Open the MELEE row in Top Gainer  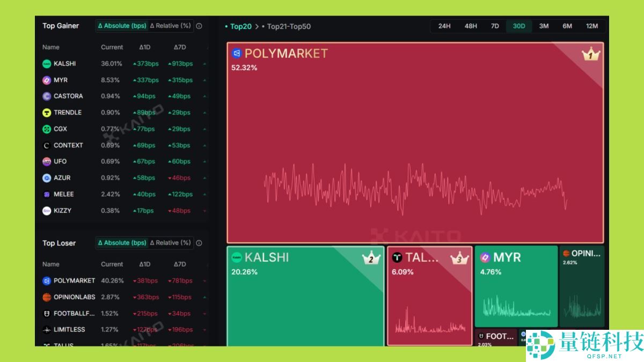pyautogui.click(x=64, y=194)
